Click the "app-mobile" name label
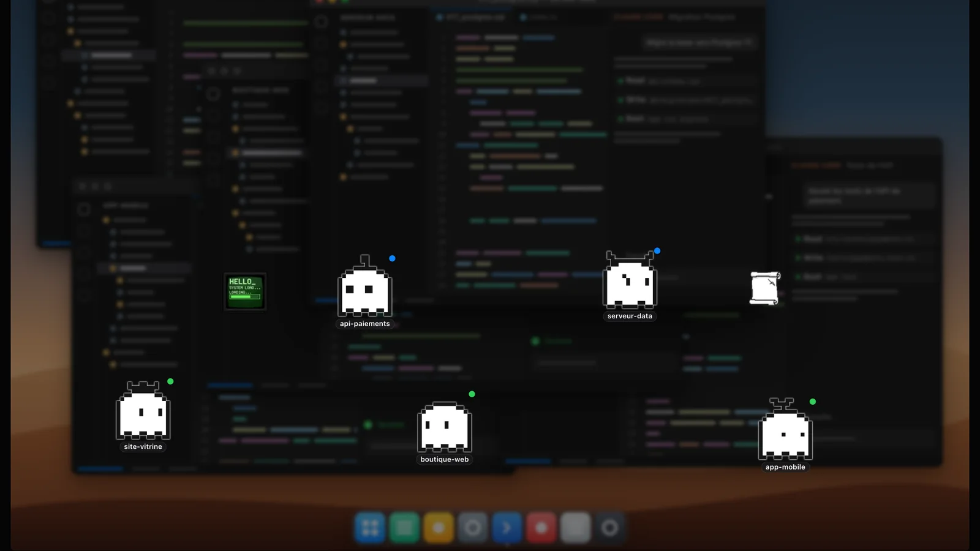 coord(785,467)
